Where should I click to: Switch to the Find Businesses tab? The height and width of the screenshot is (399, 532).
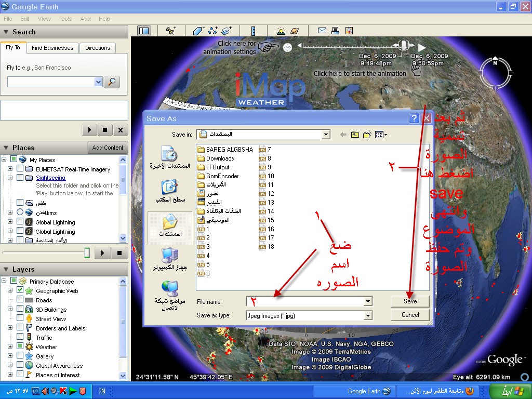[x=52, y=48]
